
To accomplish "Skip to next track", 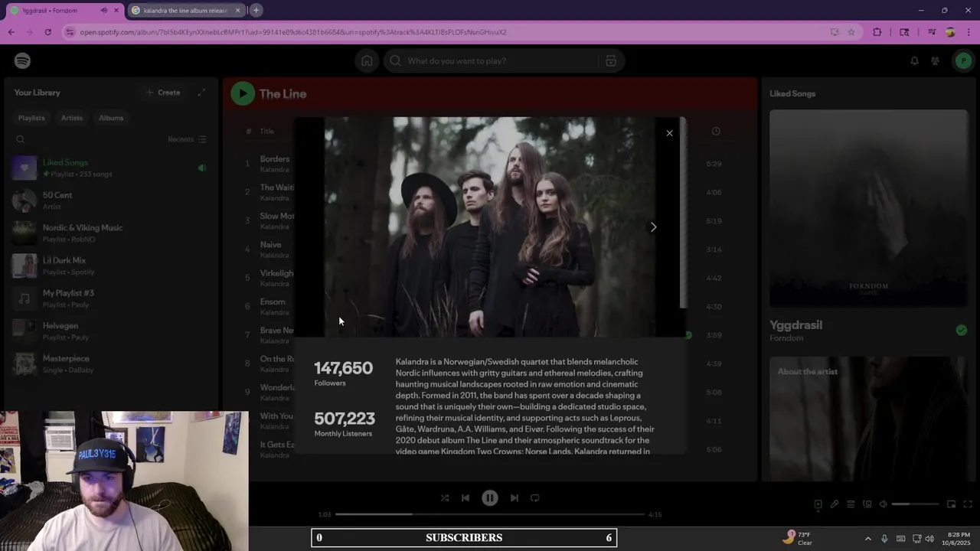I will [514, 497].
